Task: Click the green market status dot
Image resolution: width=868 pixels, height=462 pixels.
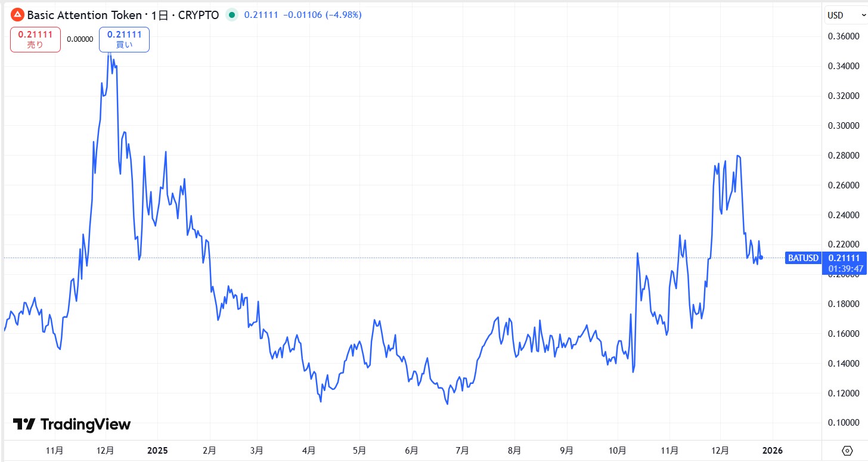Action: pos(231,14)
